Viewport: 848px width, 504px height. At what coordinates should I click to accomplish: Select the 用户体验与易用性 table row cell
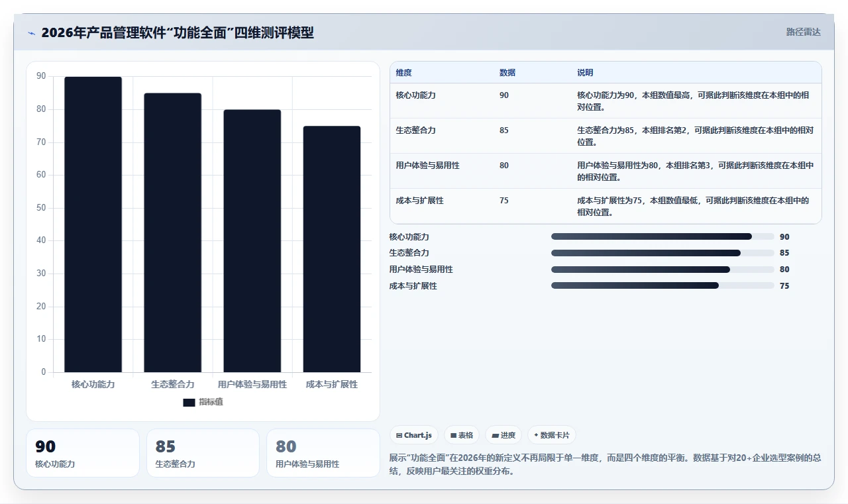pos(427,166)
